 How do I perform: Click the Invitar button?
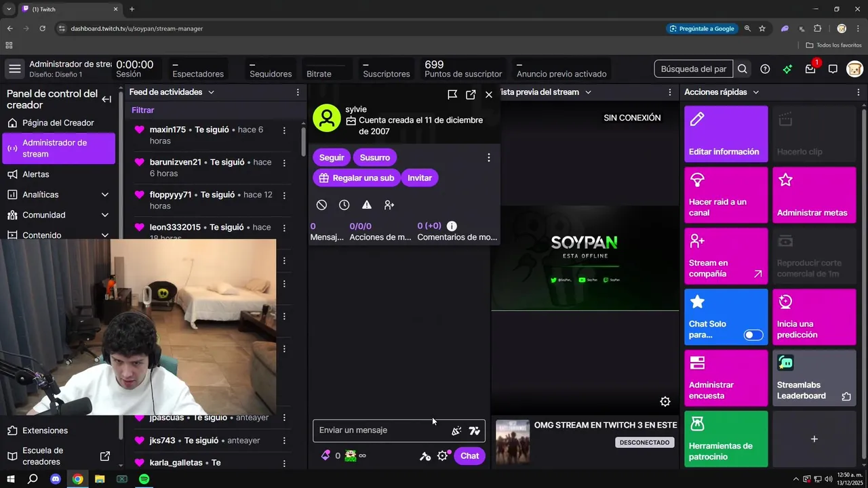pos(420,178)
